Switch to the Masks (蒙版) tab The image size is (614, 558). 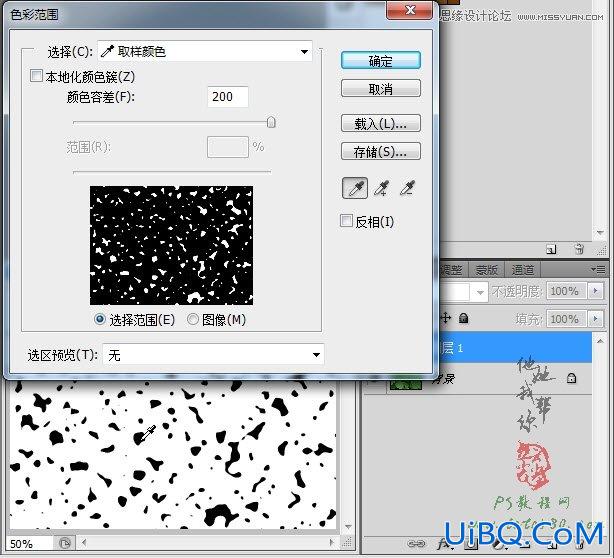pyautogui.click(x=487, y=270)
